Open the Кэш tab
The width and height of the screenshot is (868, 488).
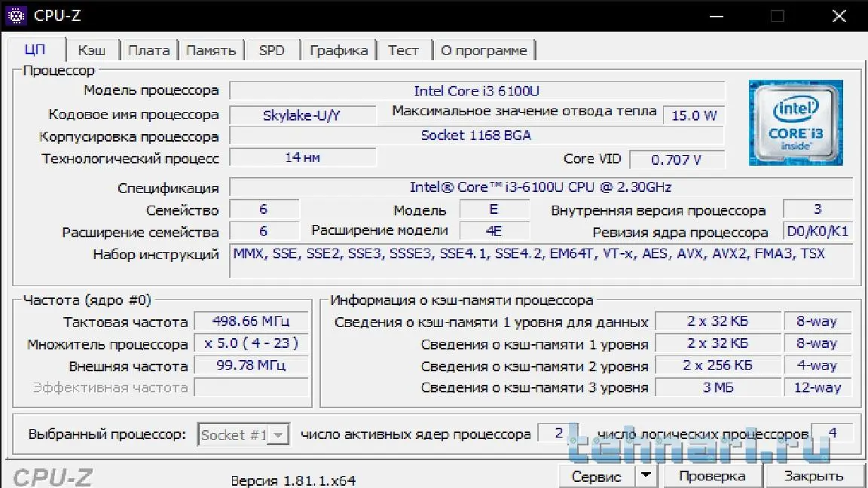coord(92,50)
